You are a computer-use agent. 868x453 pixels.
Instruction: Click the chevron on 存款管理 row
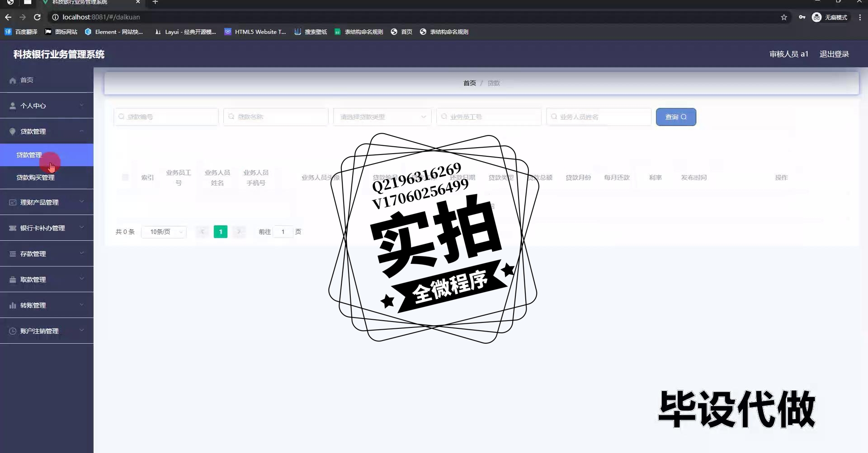point(82,253)
